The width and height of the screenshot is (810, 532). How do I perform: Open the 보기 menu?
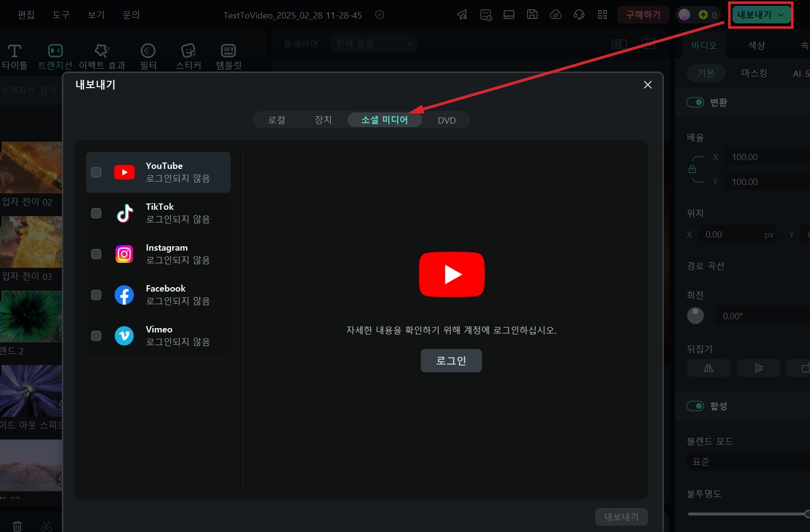pyautogui.click(x=96, y=15)
